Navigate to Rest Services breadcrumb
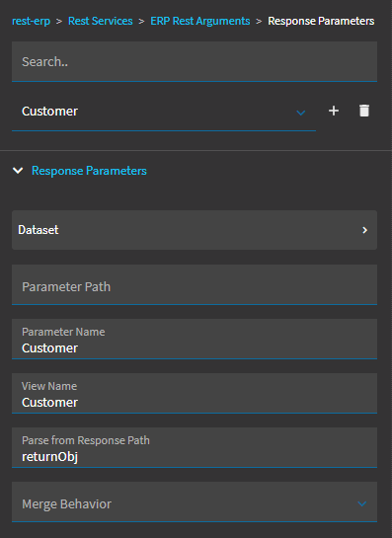Image resolution: width=392 pixels, height=538 pixels. 101,21
